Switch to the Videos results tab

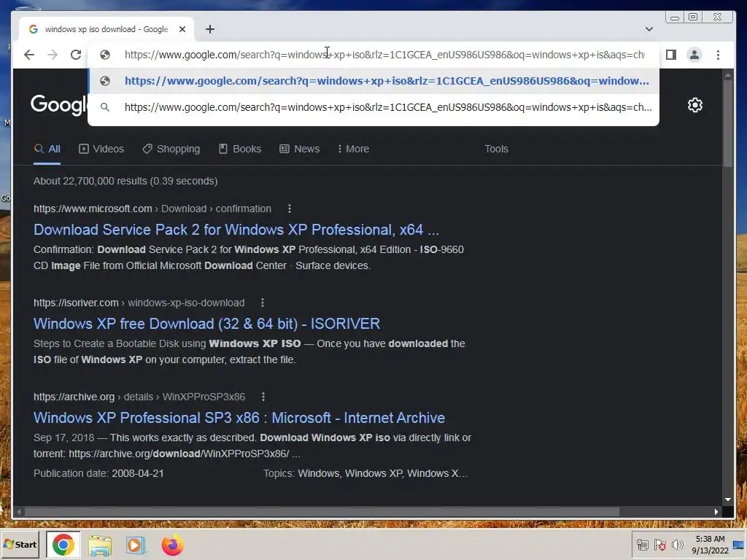(101, 149)
